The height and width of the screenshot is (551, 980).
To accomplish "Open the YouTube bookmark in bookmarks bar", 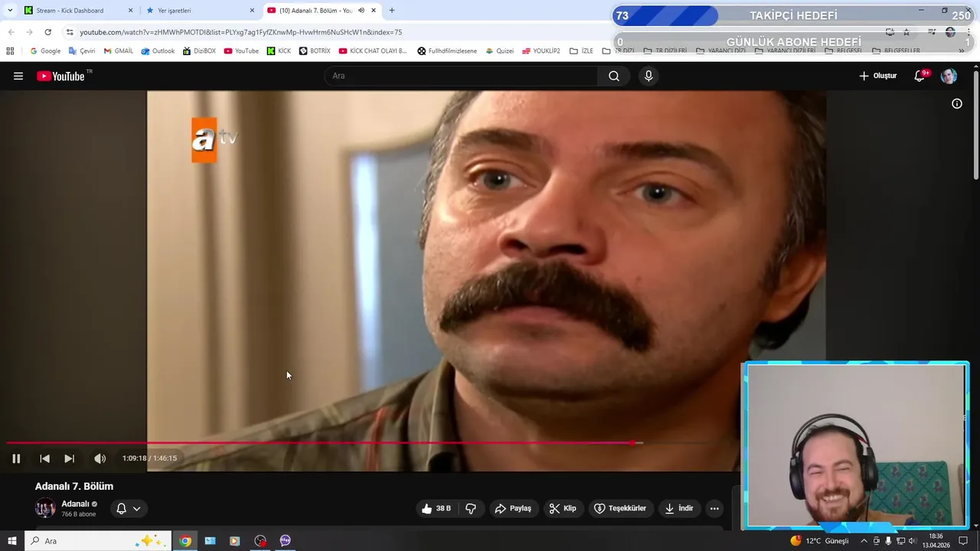I will pos(241,51).
